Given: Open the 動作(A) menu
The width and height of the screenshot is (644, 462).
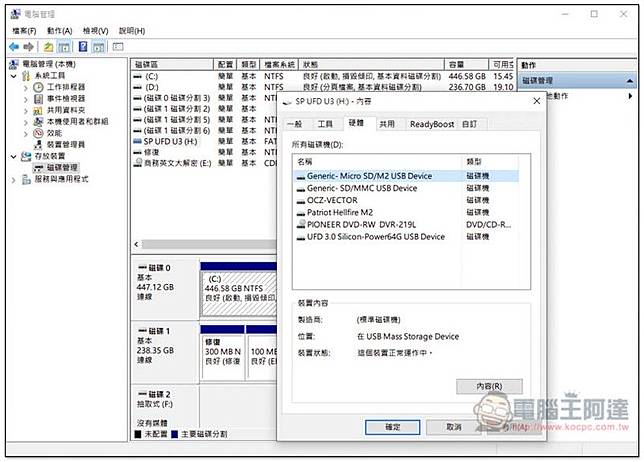Looking at the screenshot, I should click(60, 31).
